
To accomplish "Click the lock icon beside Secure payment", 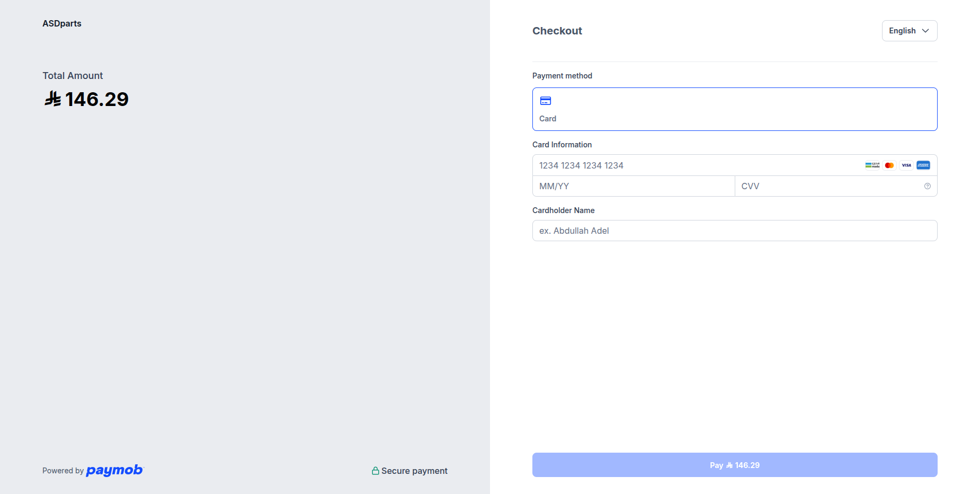I will pos(376,471).
